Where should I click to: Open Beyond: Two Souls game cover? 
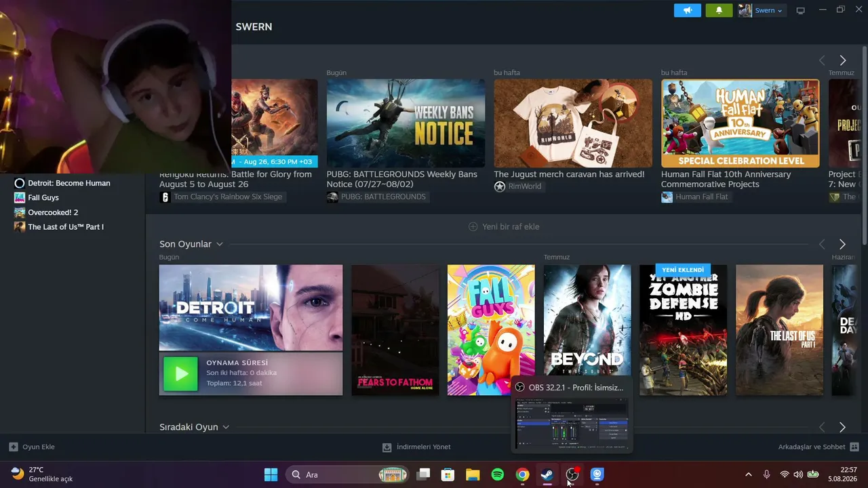click(587, 320)
